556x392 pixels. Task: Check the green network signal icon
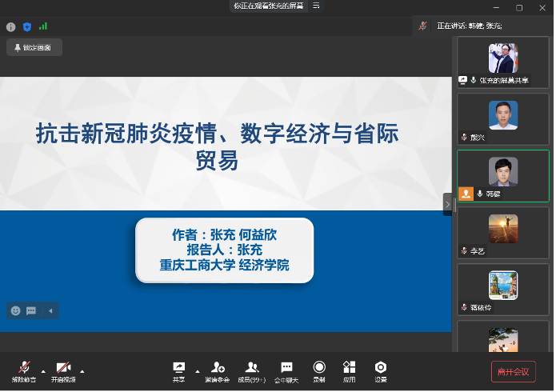(x=43, y=26)
